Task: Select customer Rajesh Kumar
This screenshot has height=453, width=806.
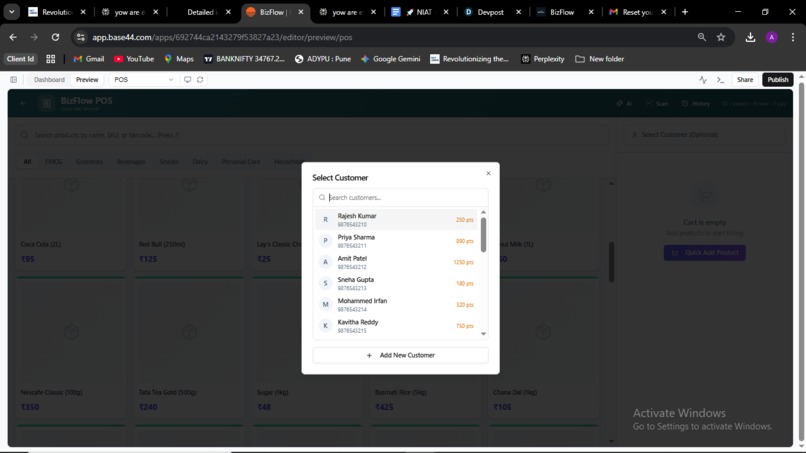Action: pyautogui.click(x=396, y=220)
